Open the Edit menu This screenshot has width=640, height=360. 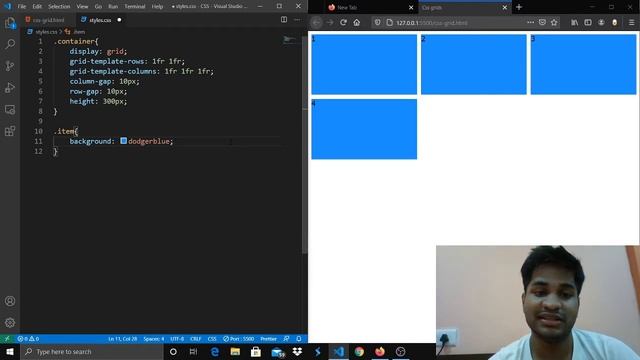[37, 7]
